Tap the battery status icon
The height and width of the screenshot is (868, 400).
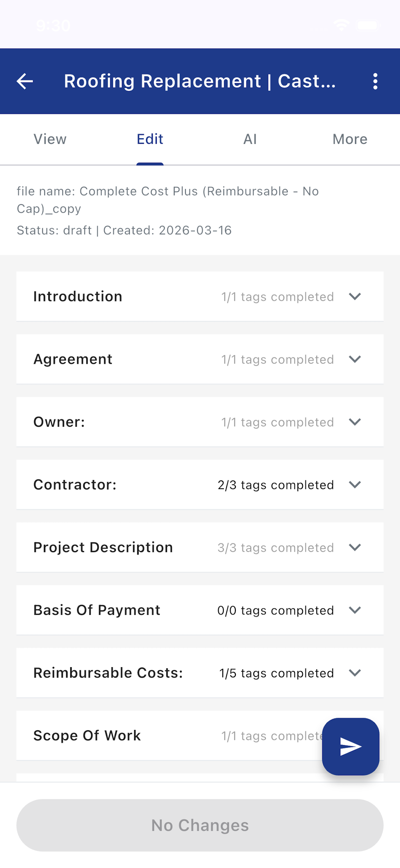368,25
